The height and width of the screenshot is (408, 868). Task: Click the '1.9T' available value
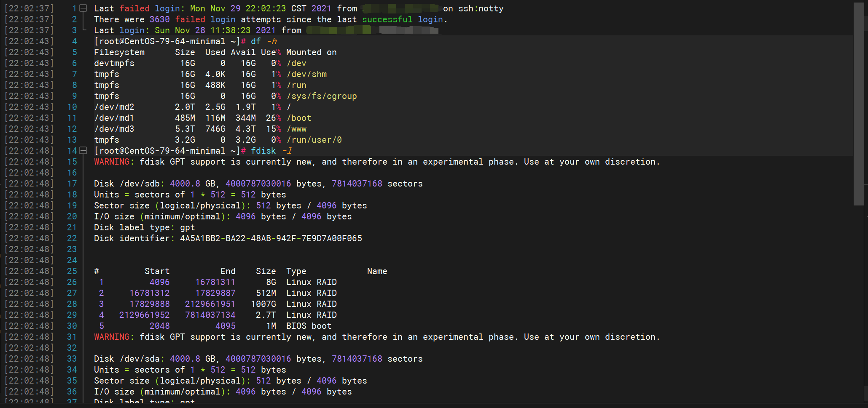(x=246, y=107)
